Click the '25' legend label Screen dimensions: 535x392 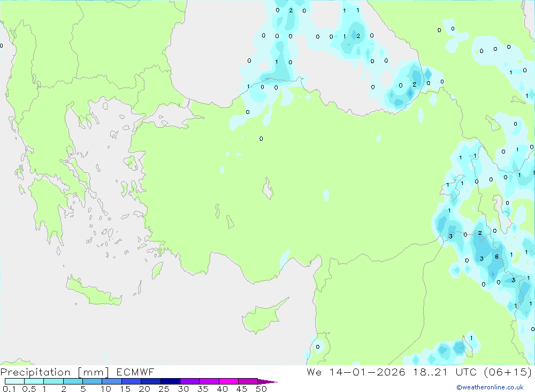pos(164,389)
